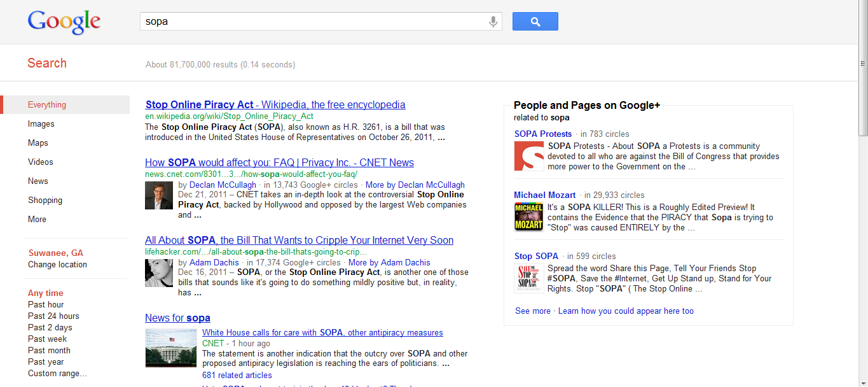Open SOPA Protests Google+ page link
The image size is (868, 387).
pyautogui.click(x=543, y=134)
